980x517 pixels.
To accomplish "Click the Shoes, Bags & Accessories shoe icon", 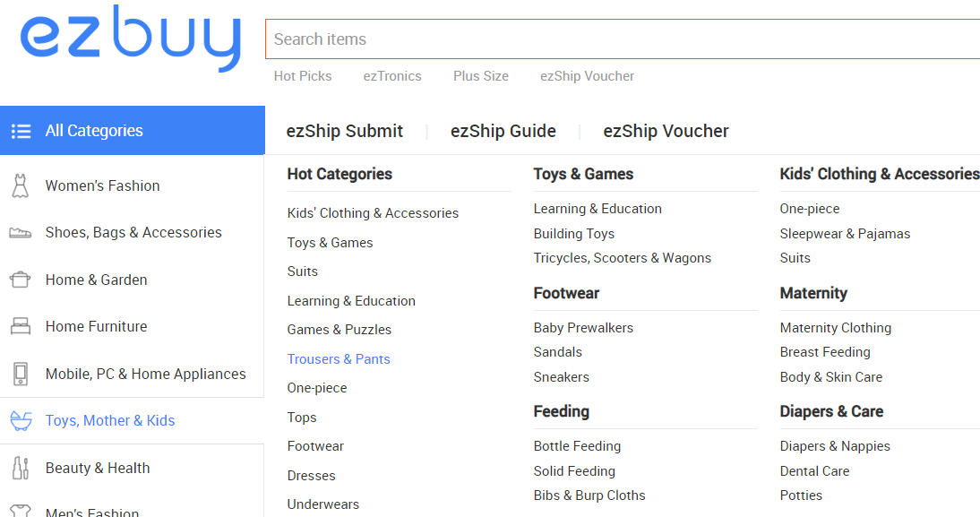I will (x=20, y=233).
